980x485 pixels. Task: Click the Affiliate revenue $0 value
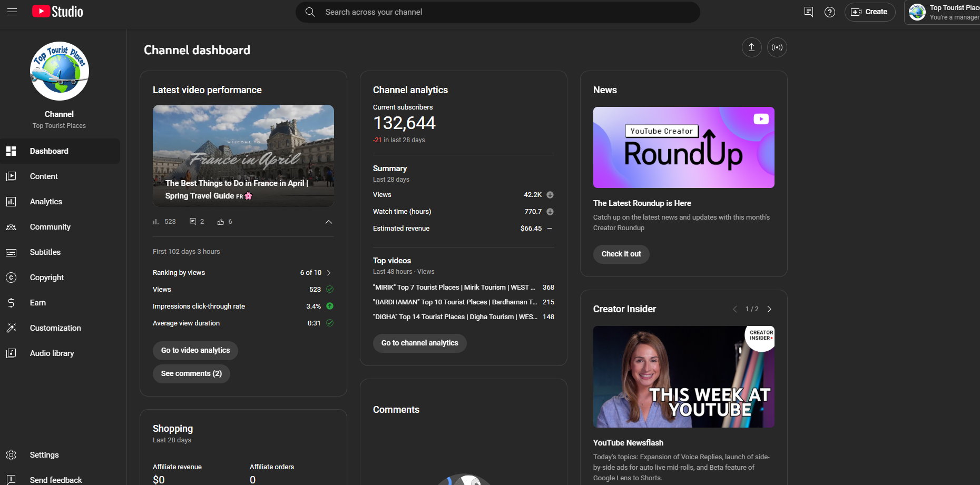point(159,480)
